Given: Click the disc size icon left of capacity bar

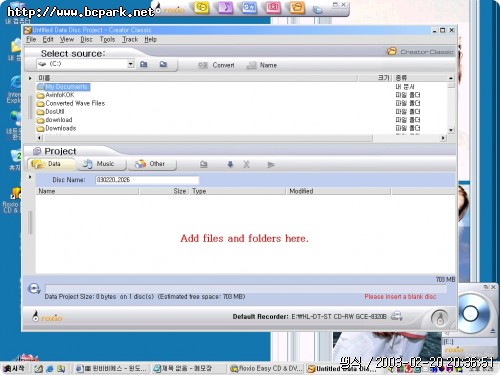Looking at the screenshot, I should click(34, 289).
